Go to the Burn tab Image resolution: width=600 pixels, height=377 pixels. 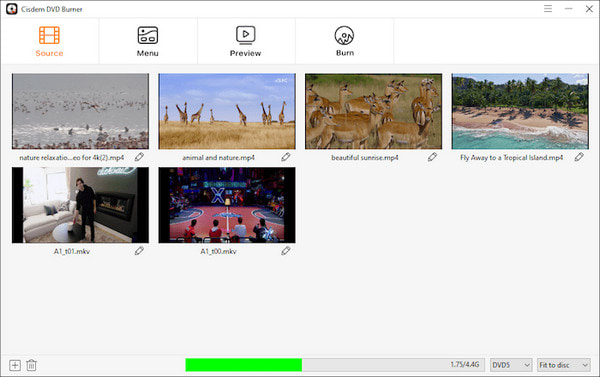pos(344,41)
